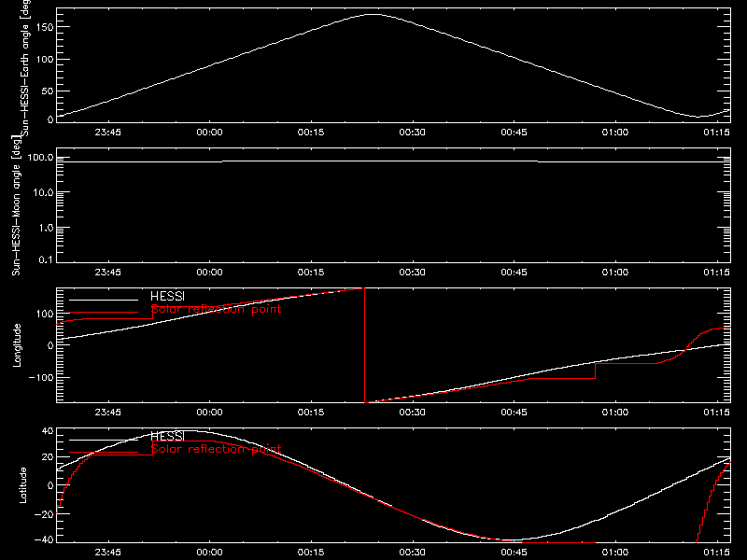Click 00:45 time label under Latitude plot
This screenshot has width=747, height=560.
pyautogui.click(x=514, y=553)
